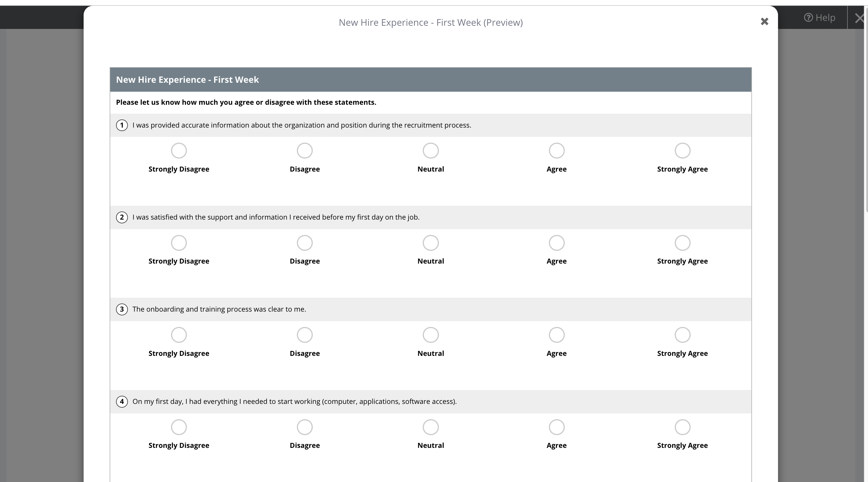Click the 'On my first day' statement text

[x=295, y=402]
